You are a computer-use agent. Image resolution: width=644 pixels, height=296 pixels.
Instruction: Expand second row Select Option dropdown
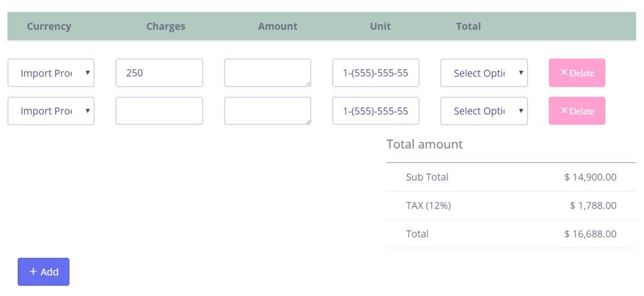click(x=484, y=111)
